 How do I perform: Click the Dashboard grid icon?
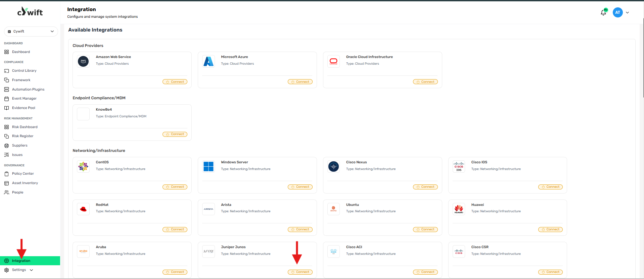coord(6,52)
